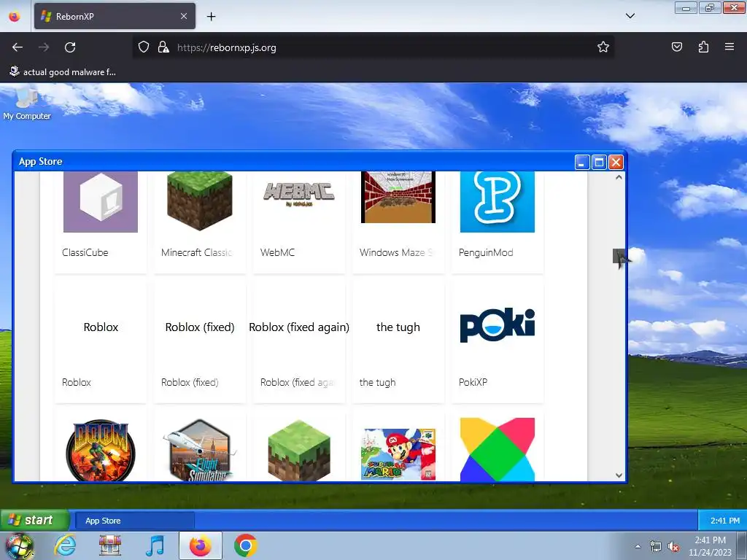
Task: Open the Doom game icon
Action: tap(101, 450)
